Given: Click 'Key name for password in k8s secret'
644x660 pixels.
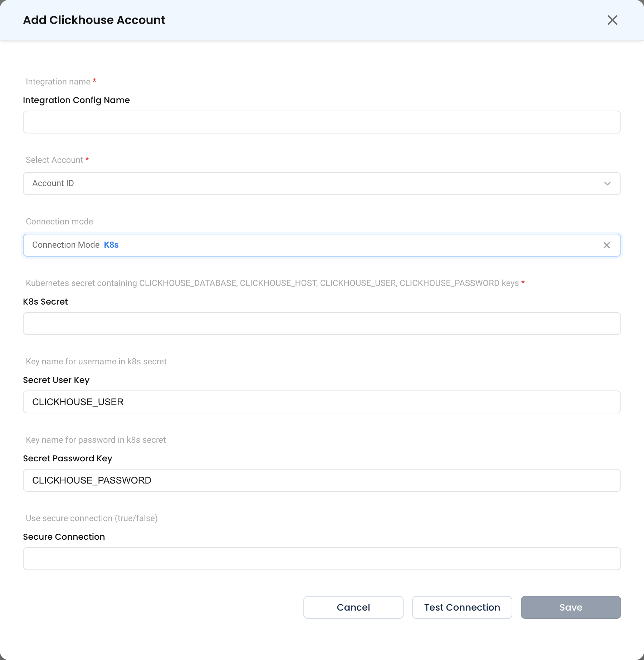Looking at the screenshot, I should [x=96, y=440].
